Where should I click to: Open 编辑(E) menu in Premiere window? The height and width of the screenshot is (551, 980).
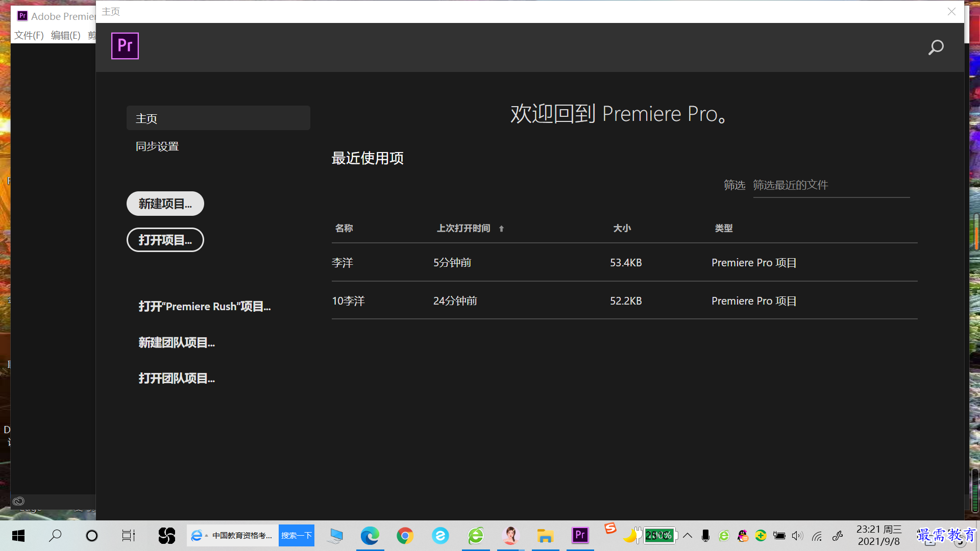pos(66,35)
